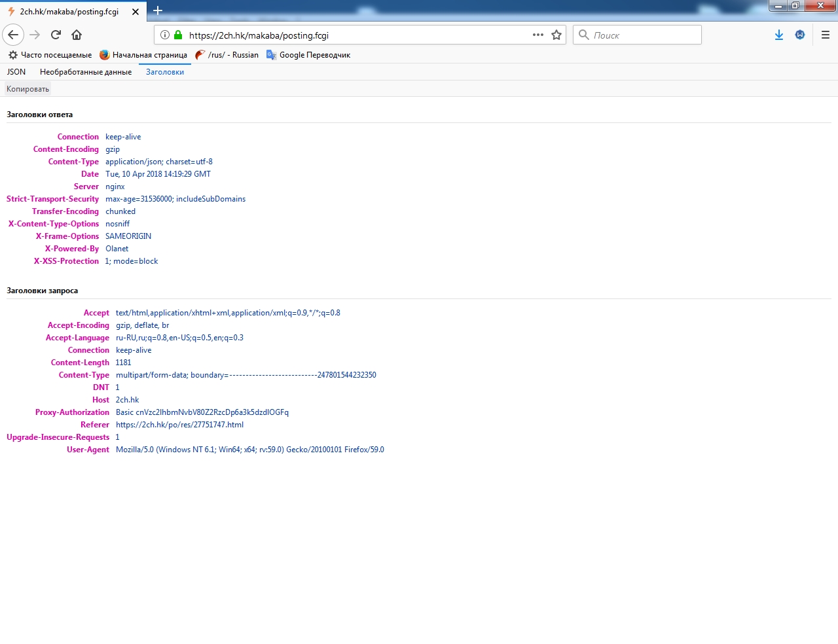This screenshot has width=838, height=644.
Task: Click the 'User-Agent' header name
Action: click(x=88, y=450)
